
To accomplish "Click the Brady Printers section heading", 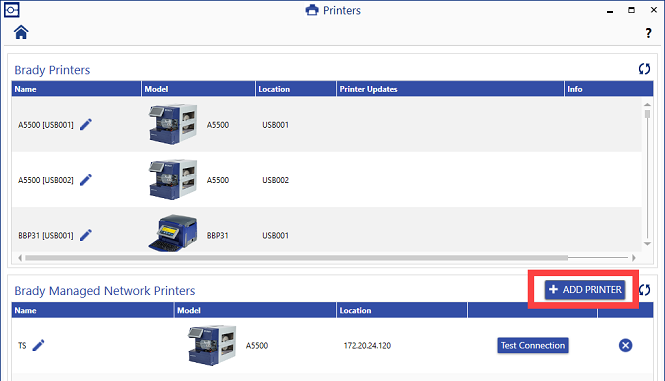I will pyautogui.click(x=52, y=70).
